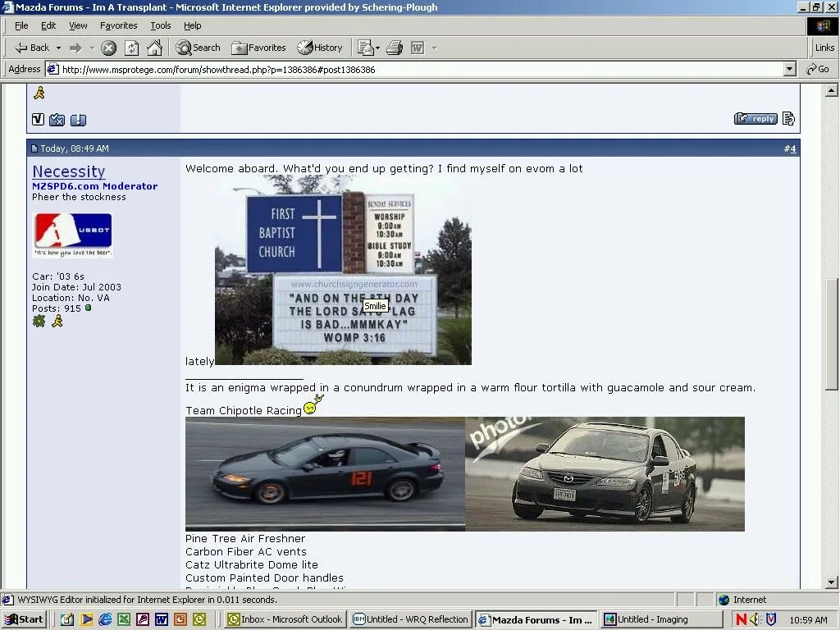Click the Necessity username link
The width and height of the screenshot is (840, 630).
click(x=69, y=171)
